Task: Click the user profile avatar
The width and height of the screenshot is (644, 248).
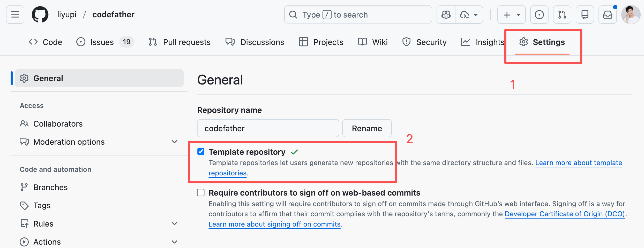Action: [631, 15]
